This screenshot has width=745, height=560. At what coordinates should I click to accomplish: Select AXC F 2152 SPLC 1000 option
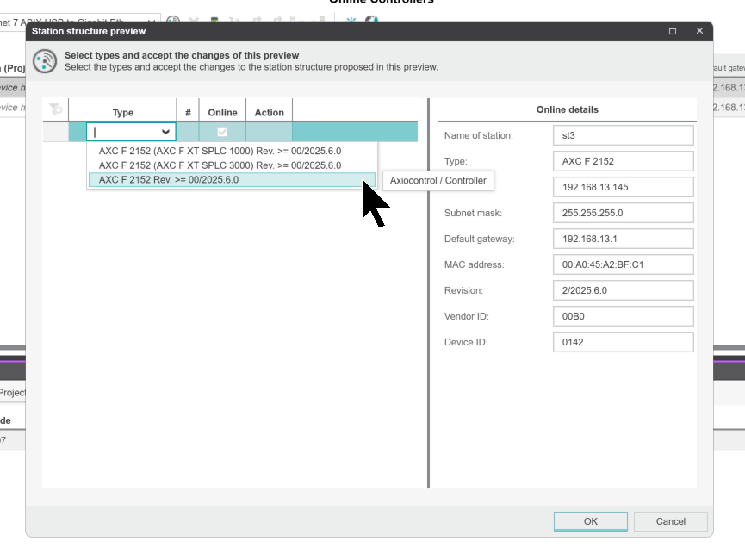pyautogui.click(x=220, y=151)
